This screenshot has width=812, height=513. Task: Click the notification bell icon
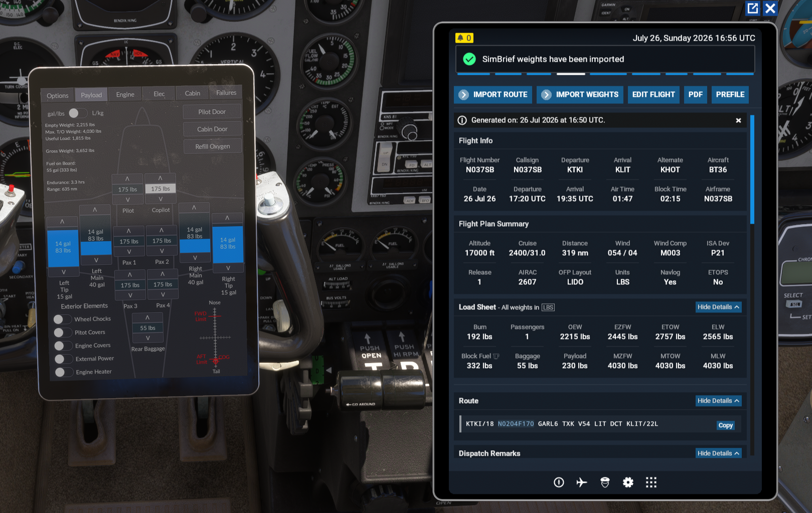460,38
